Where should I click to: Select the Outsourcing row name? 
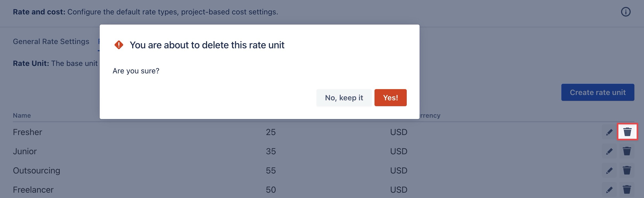click(x=37, y=171)
